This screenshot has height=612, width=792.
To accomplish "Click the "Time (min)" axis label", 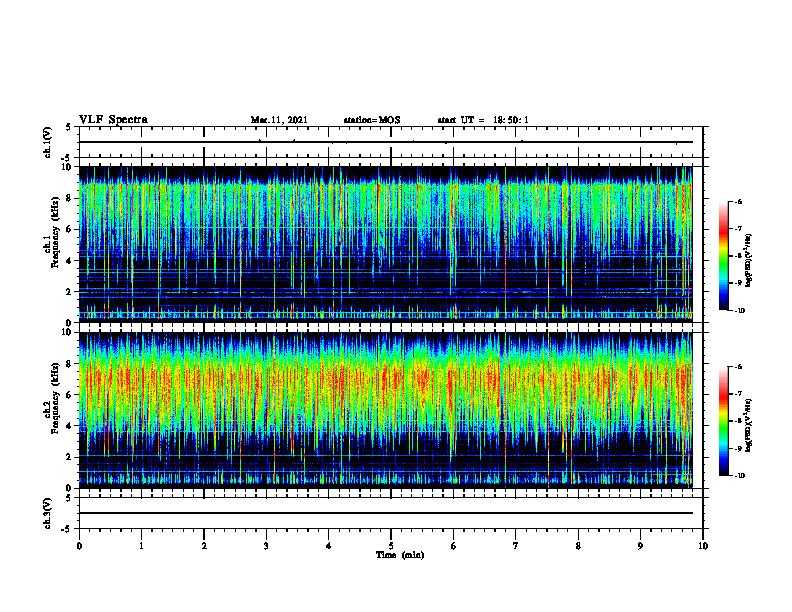I will pos(400,555).
